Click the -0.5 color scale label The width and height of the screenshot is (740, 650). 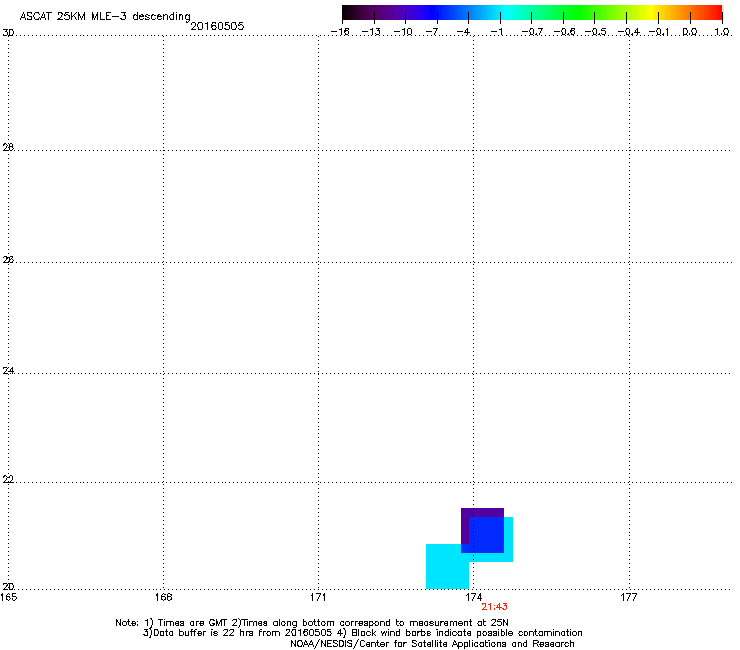pyautogui.click(x=595, y=32)
